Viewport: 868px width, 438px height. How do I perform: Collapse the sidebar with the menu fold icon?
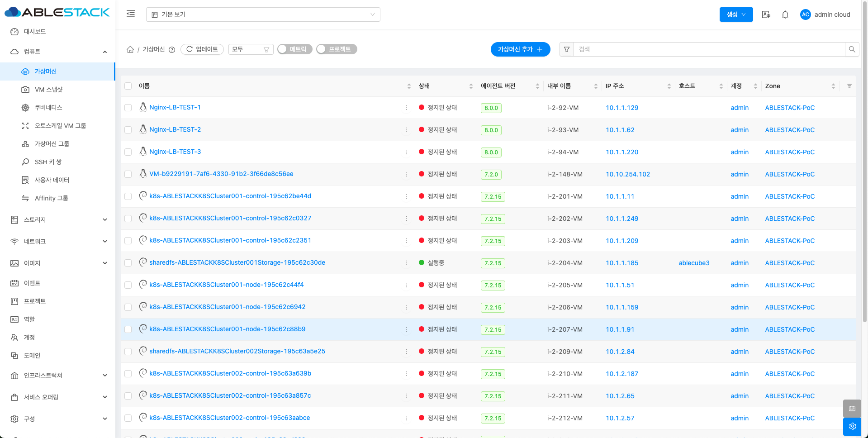[x=131, y=14]
